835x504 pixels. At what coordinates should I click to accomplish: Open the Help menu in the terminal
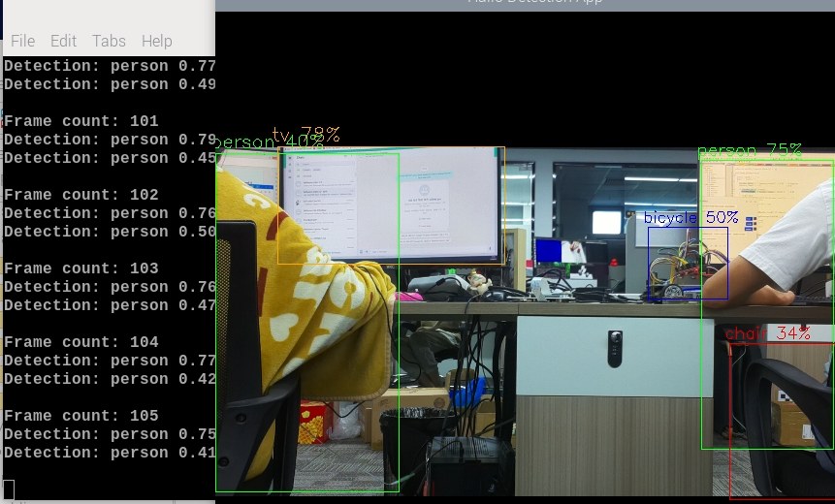156,41
